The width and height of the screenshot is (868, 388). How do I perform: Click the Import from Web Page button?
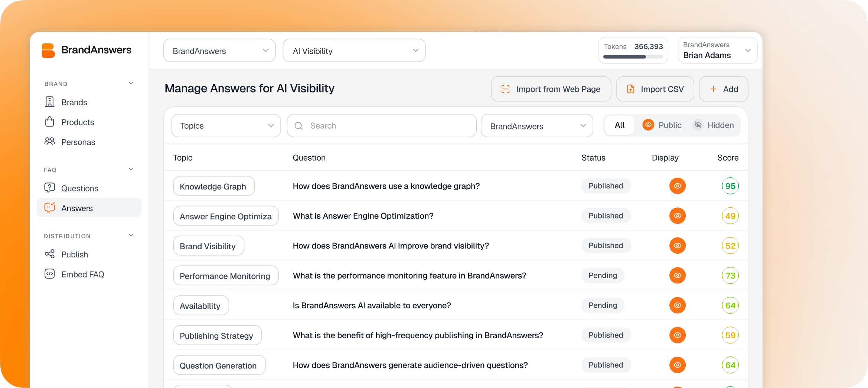coord(551,89)
